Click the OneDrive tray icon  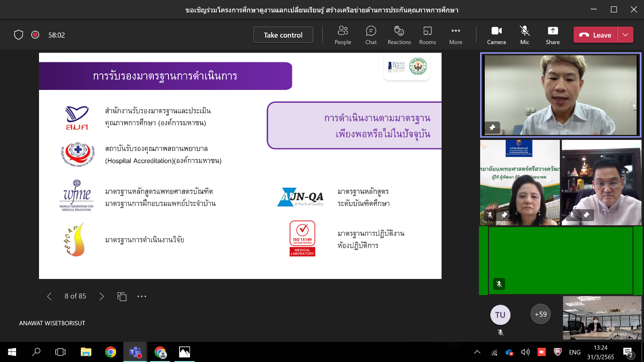[x=510, y=352]
